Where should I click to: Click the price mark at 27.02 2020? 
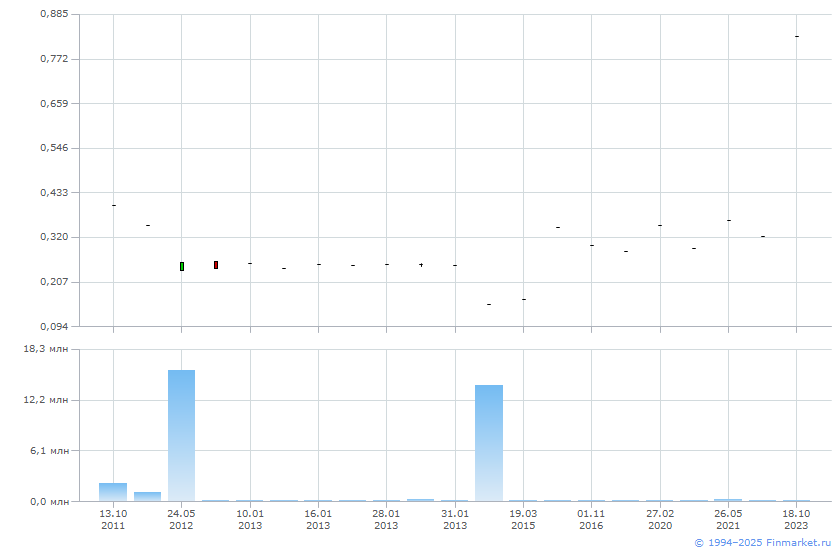(x=660, y=225)
